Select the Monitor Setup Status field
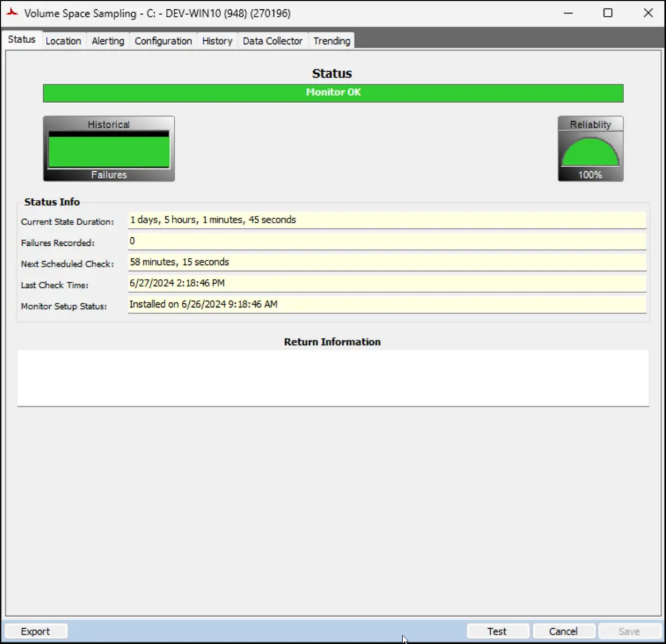The width and height of the screenshot is (666, 644). (387, 304)
